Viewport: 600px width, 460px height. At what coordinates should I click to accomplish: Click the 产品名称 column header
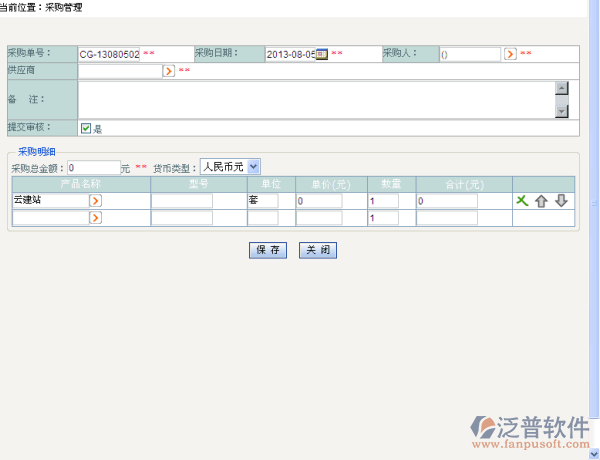click(x=81, y=184)
